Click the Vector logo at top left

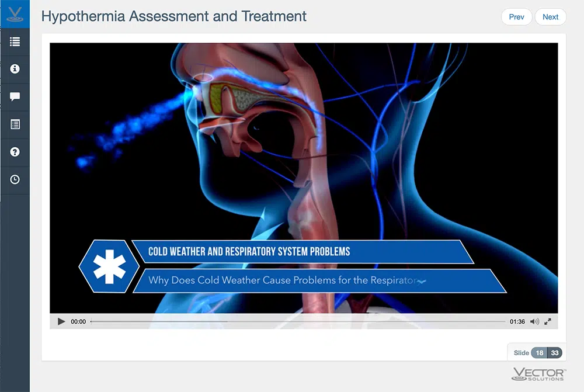15,14
